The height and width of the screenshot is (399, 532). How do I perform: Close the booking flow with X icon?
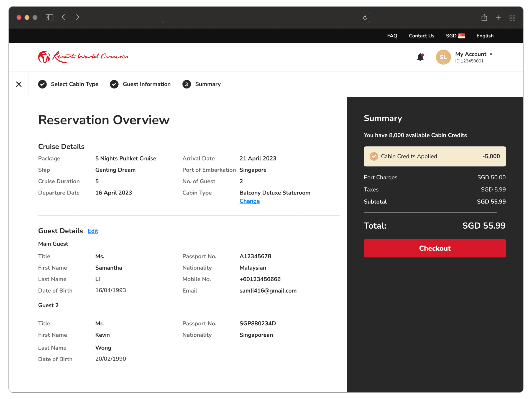[x=19, y=84]
